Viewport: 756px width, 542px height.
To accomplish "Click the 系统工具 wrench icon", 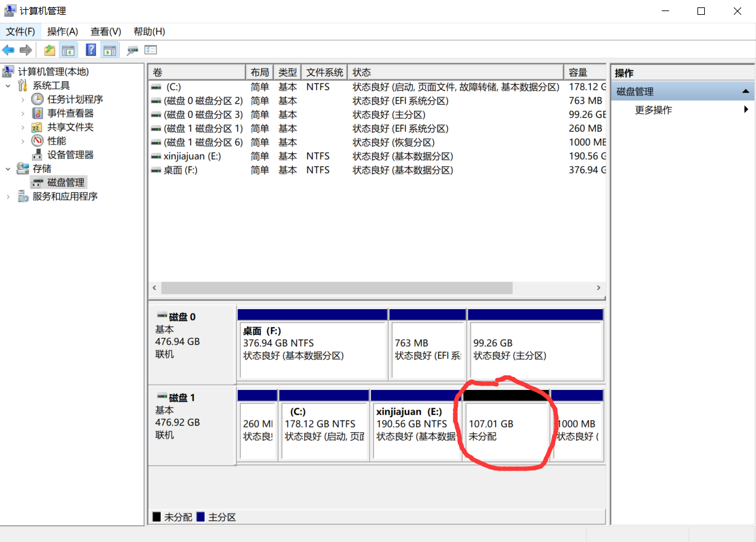I will coord(23,86).
